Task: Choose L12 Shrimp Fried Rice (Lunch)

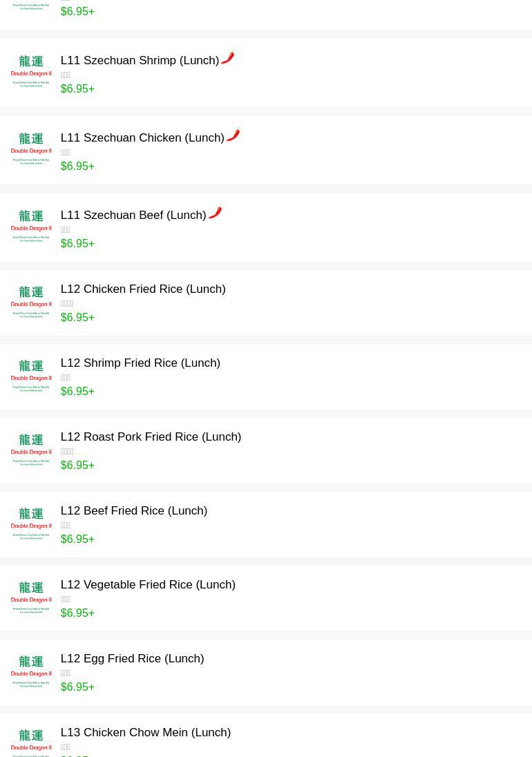Action: tap(140, 363)
